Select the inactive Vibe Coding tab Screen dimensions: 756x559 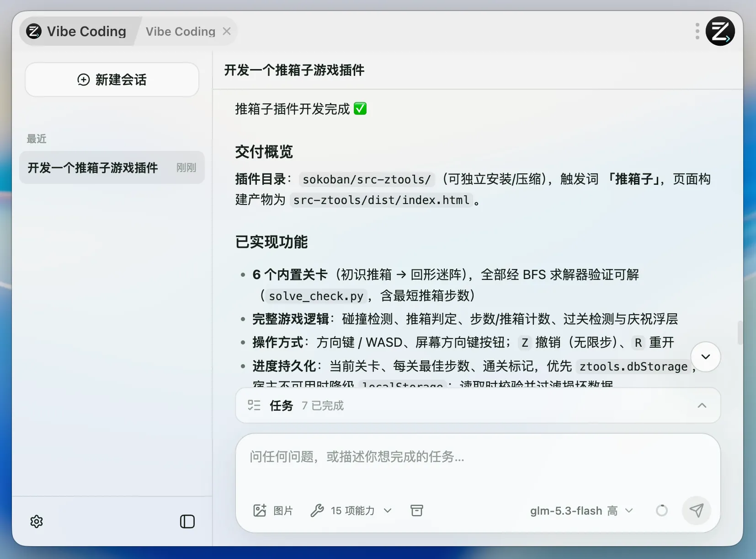point(181,32)
